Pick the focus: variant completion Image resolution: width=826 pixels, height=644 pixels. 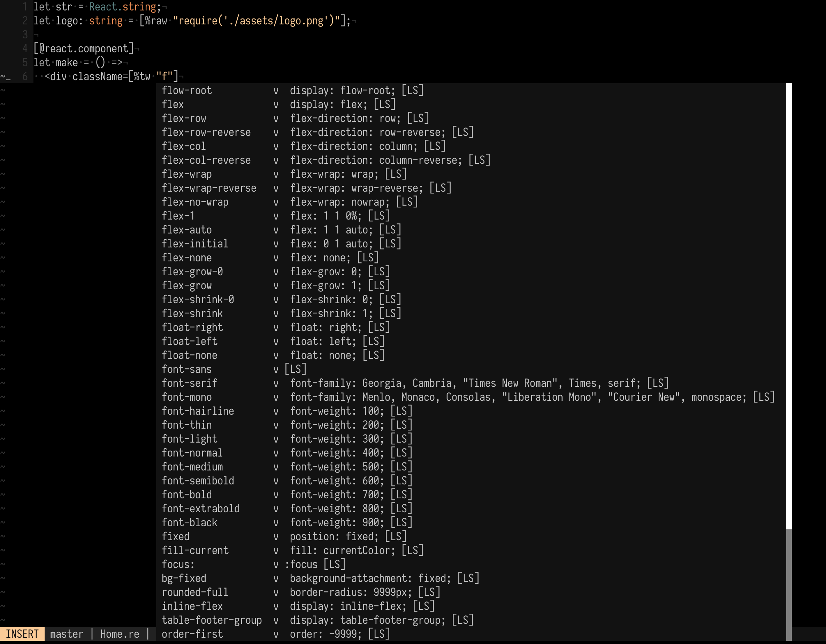click(x=178, y=564)
